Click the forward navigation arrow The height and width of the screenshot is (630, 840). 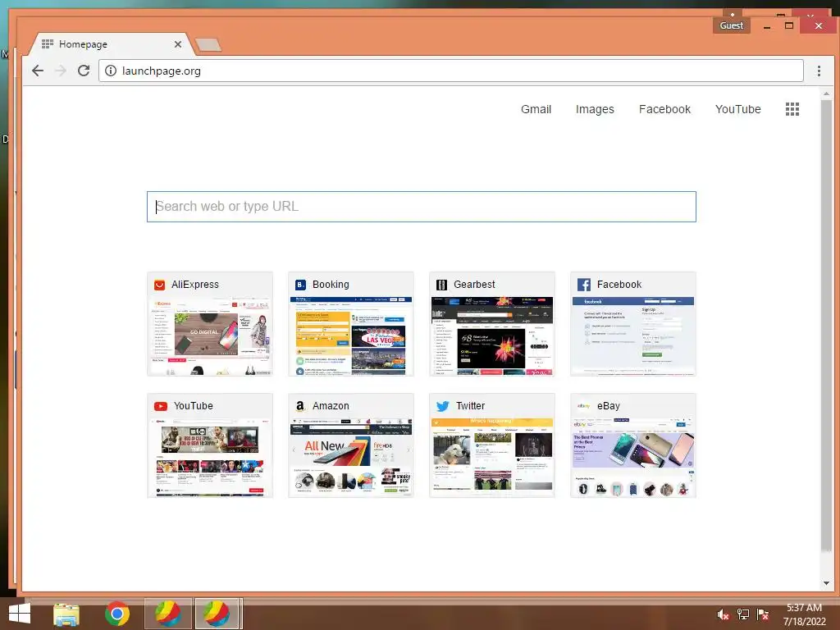61,71
